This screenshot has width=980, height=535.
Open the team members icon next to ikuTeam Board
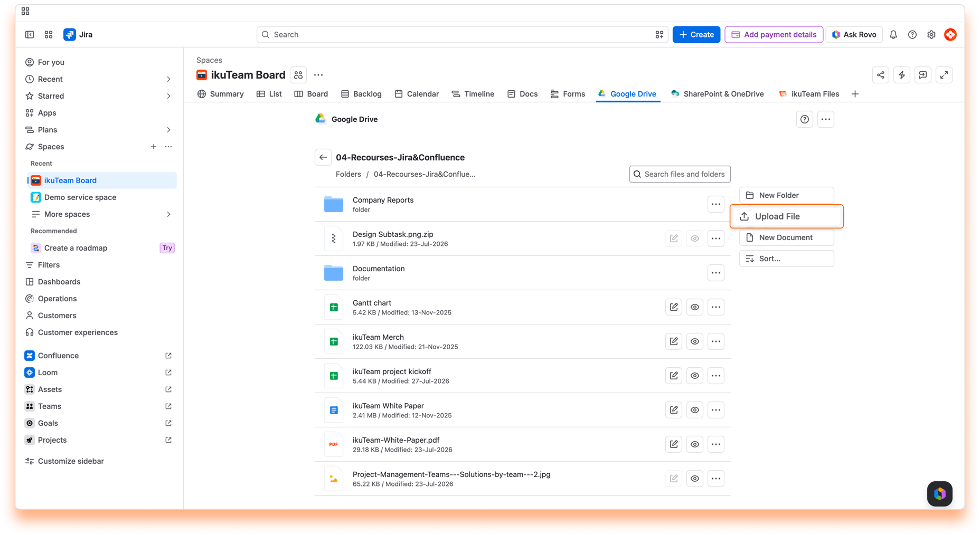tap(298, 75)
